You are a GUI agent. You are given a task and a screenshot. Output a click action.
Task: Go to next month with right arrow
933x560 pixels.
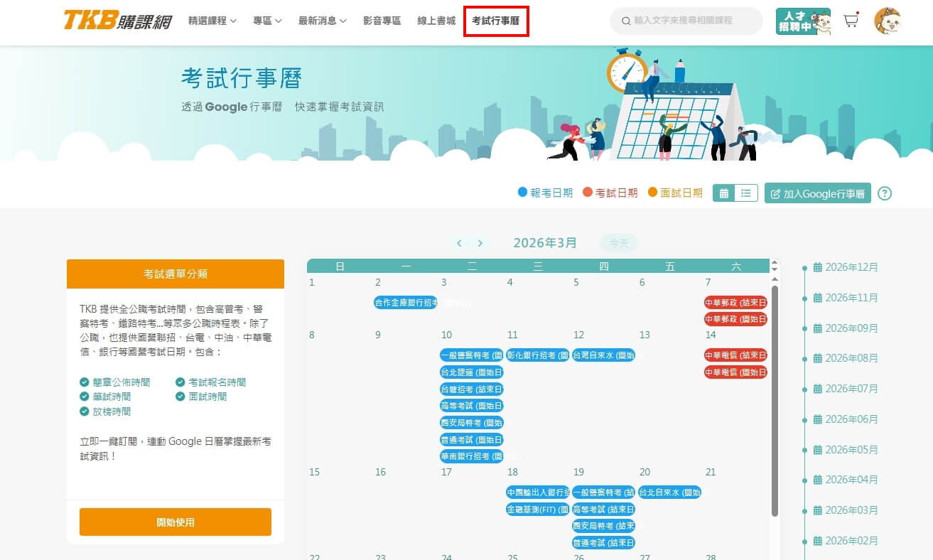[x=480, y=244]
